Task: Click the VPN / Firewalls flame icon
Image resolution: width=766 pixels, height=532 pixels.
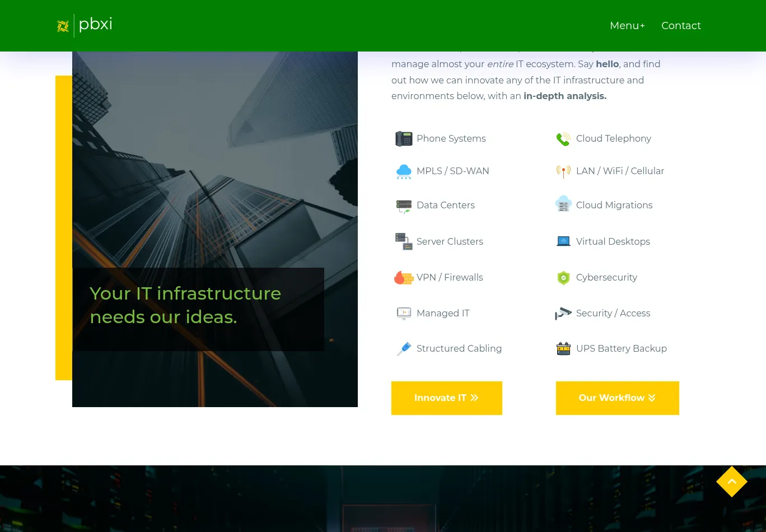Action: [x=404, y=278]
